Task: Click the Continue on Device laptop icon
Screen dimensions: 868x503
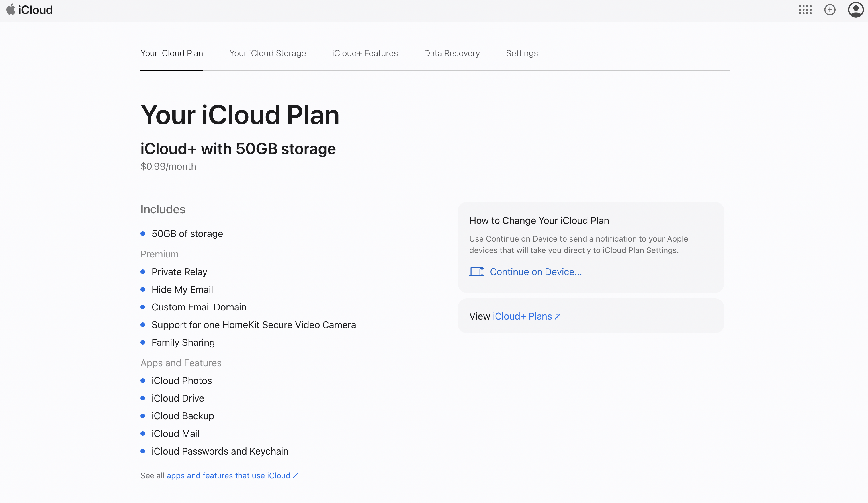Action: [x=477, y=272]
